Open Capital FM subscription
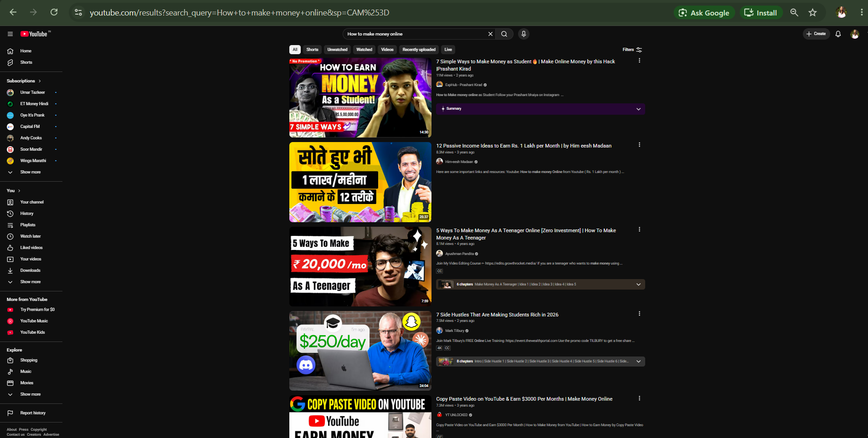This screenshot has height=438, width=868. (31, 127)
